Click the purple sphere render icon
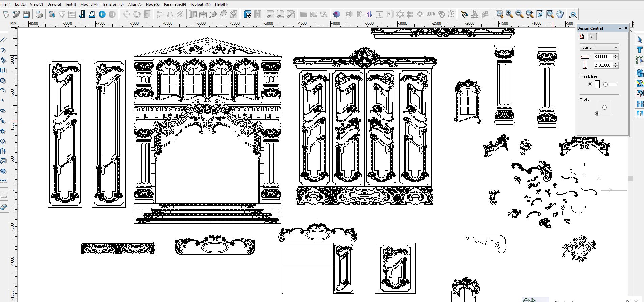Screen dimensions: 644x302 click(336, 14)
